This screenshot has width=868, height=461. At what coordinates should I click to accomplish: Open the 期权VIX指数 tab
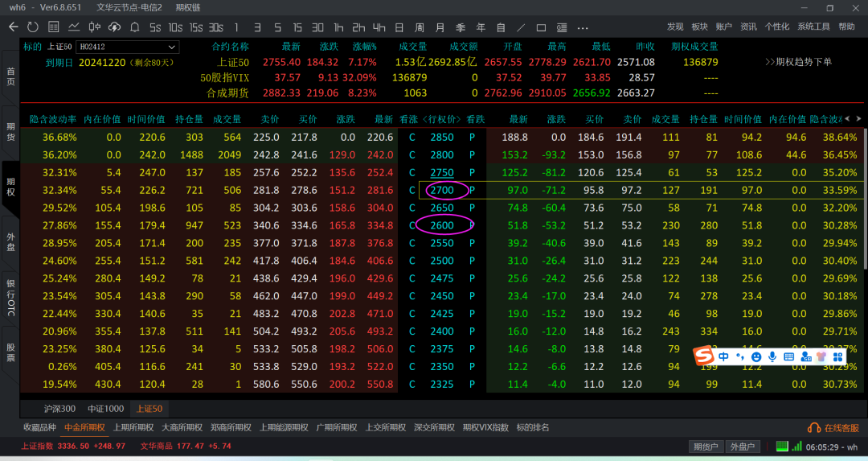pyautogui.click(x=485, y=428)
